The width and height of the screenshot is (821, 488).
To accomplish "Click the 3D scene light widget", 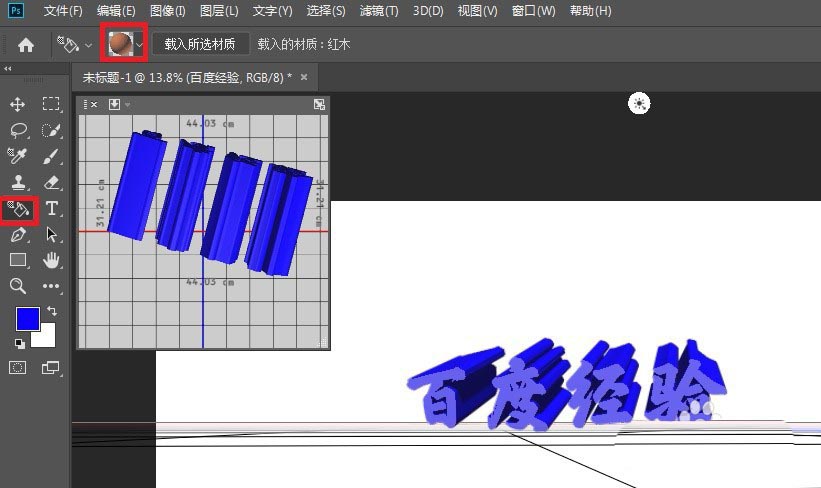I will [x=639, y=103].
